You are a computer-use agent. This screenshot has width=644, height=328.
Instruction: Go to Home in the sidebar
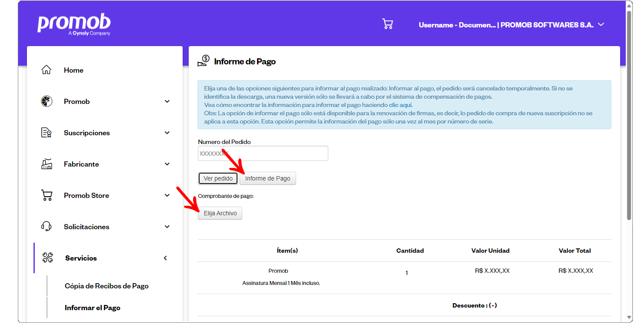coord(73,70)
